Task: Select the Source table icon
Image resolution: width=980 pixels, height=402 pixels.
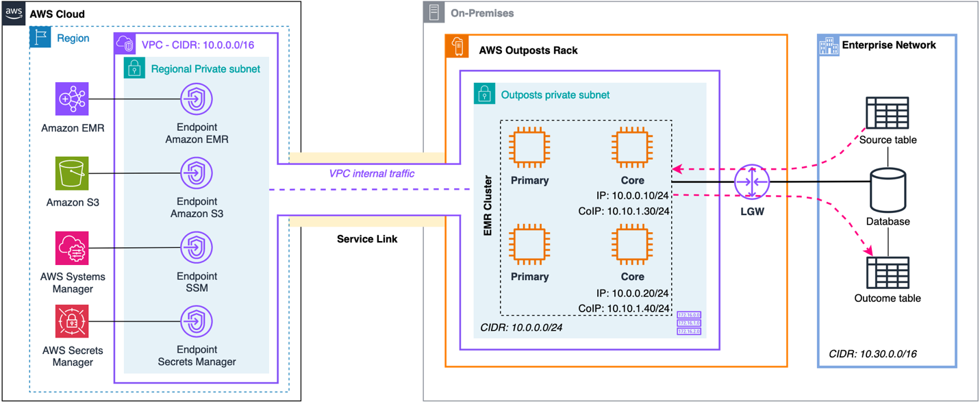Action: [x=888, y=114]
